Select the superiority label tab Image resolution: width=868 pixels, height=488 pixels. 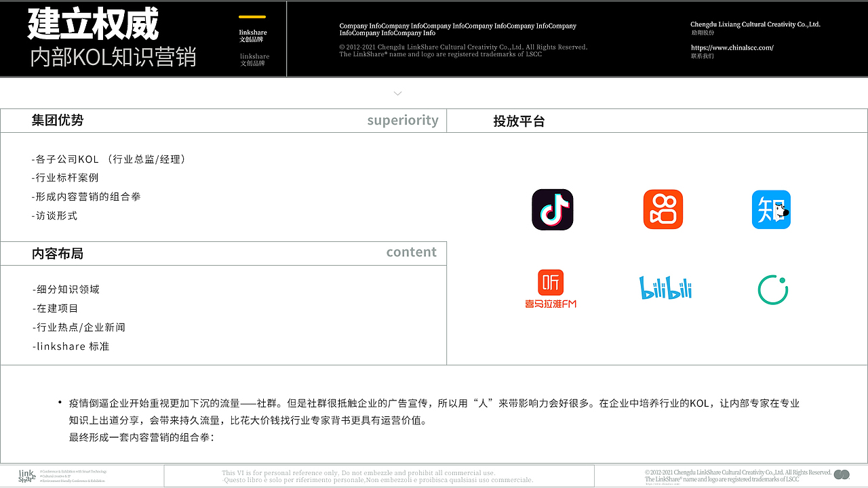pos(403,120)
